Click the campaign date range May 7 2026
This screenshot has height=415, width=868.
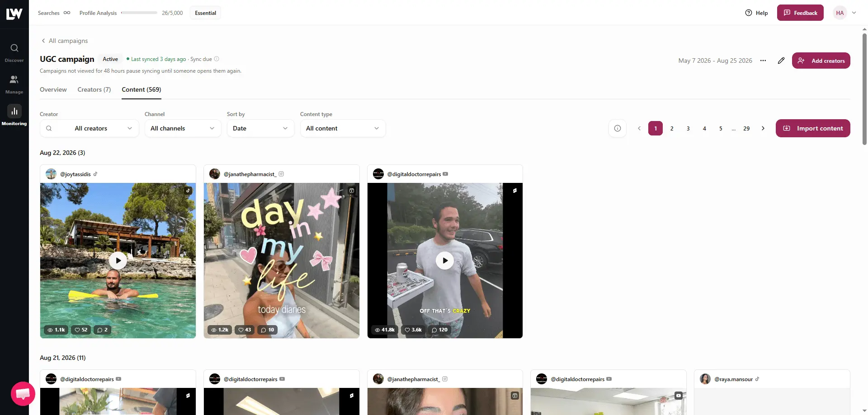pos(715,61)
